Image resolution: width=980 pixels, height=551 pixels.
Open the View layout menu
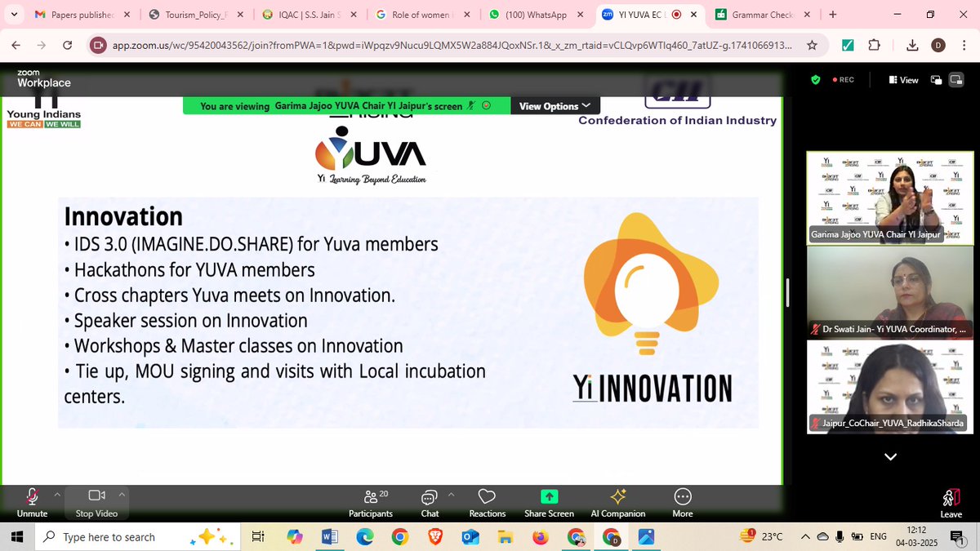pyautogui.click(x=904, y=80)
